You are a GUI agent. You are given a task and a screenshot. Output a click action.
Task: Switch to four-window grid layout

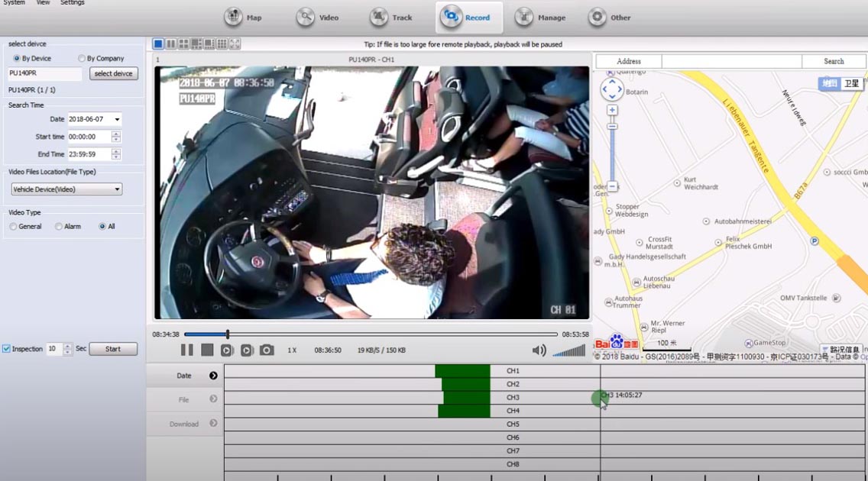click(184, 44)
